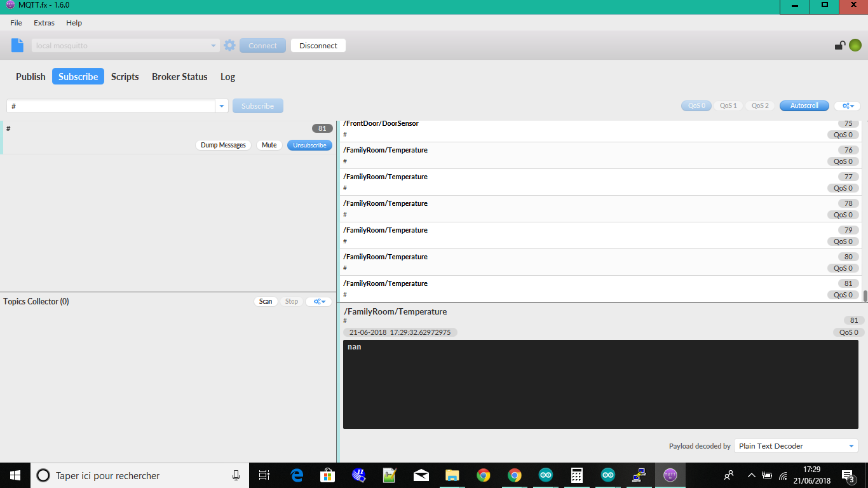Viewport: 868px width, 488px height.
Task: Select QoS 1 for the subscription
Action: [x=728, y=105]
